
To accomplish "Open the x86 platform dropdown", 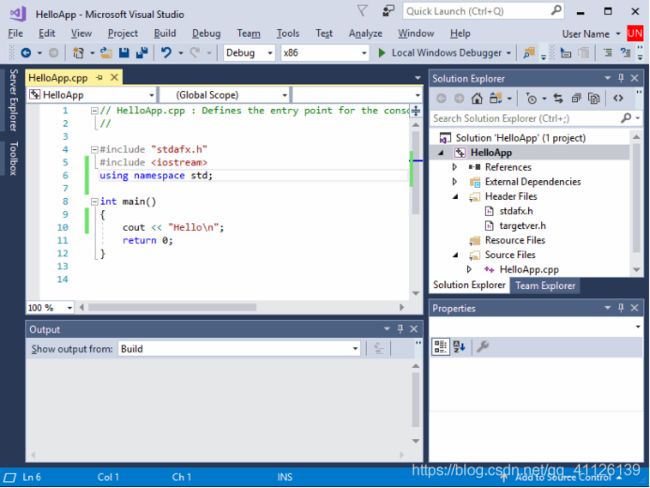I will click(325, 53).
